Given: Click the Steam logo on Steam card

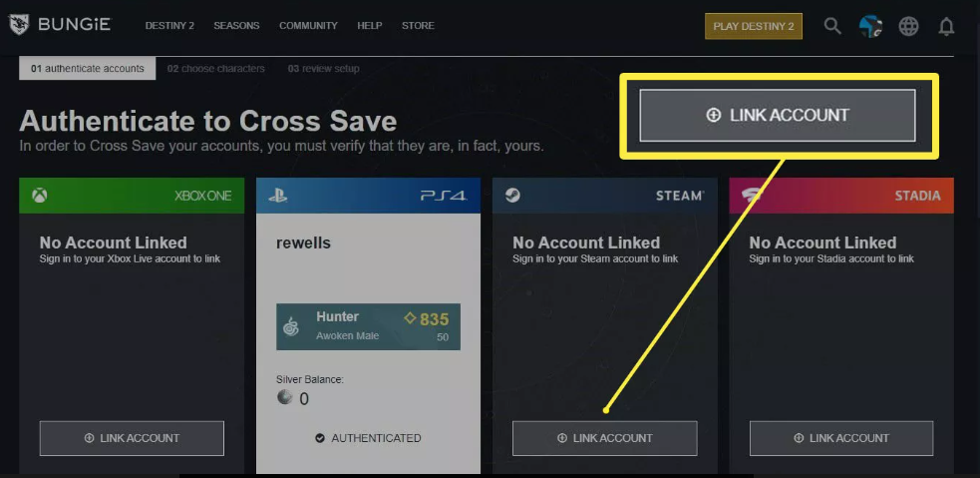Looking at the screenshot, I should point(513,196).
